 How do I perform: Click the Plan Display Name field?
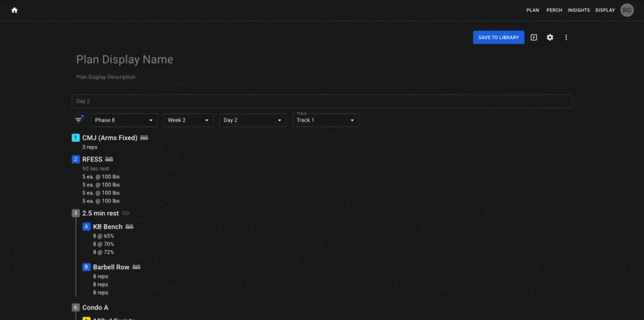[125, 60]
